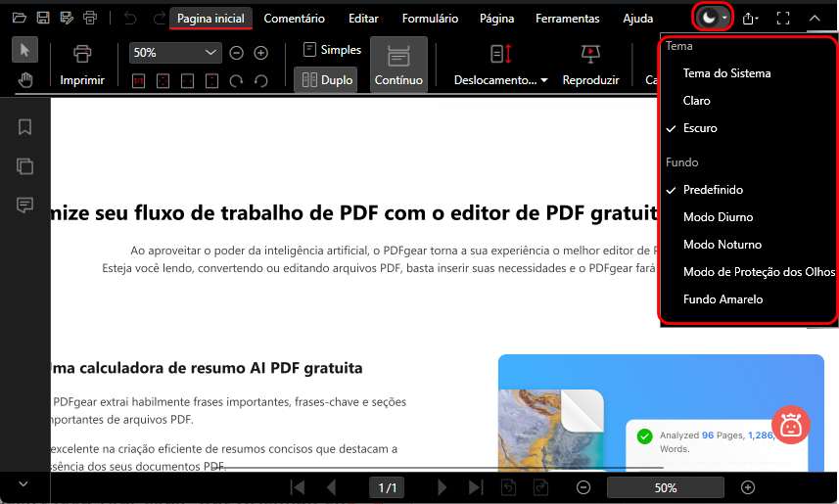The image size is (839, 504).
Task: Zoom in using the ribbon plus icon
Action: click(260, 53)
